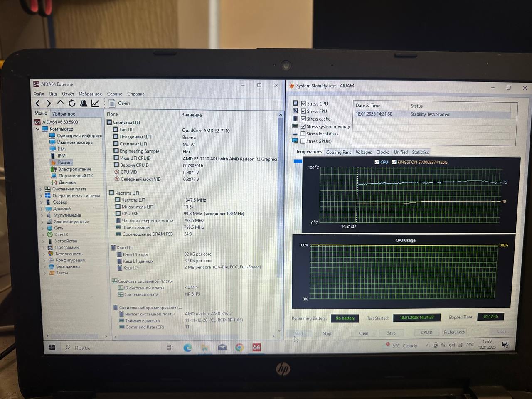
Task: Open File Explorer from the taskbar
Action: pyautogui.click(x=205, y=347)
